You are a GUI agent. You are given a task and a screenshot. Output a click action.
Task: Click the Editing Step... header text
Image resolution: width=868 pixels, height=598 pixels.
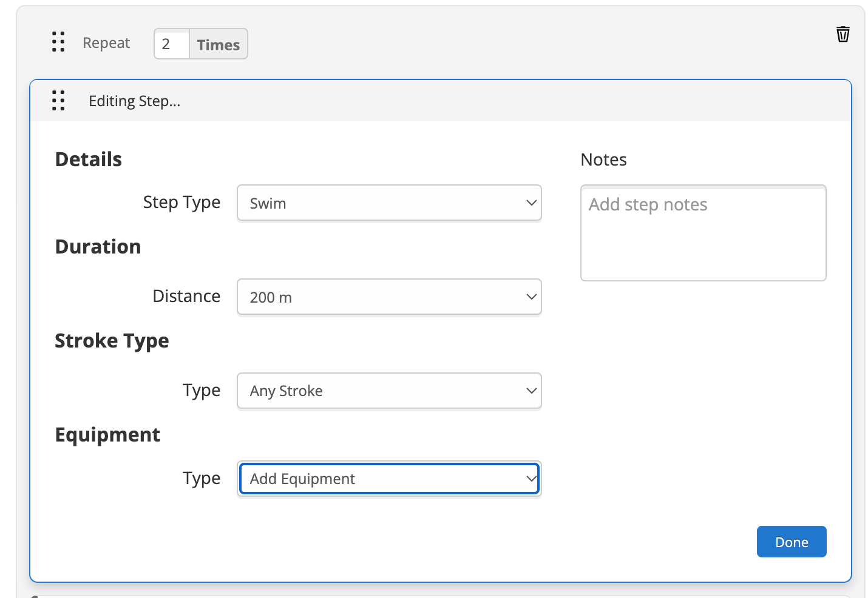coord(135,101)
